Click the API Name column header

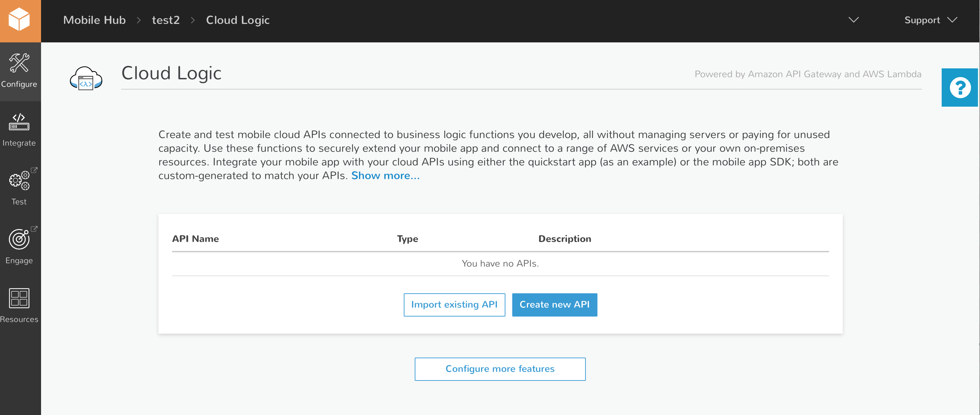click(195, 239)
